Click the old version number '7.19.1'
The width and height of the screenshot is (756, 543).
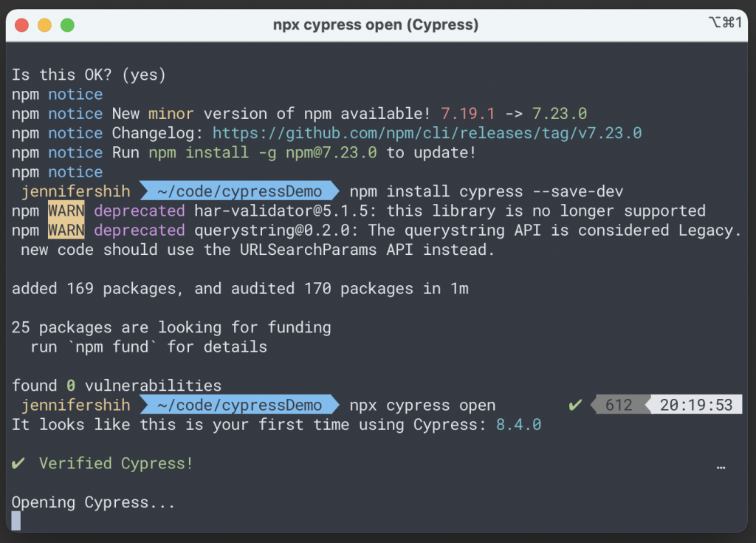pyautogui.click(x=467, y=114)
